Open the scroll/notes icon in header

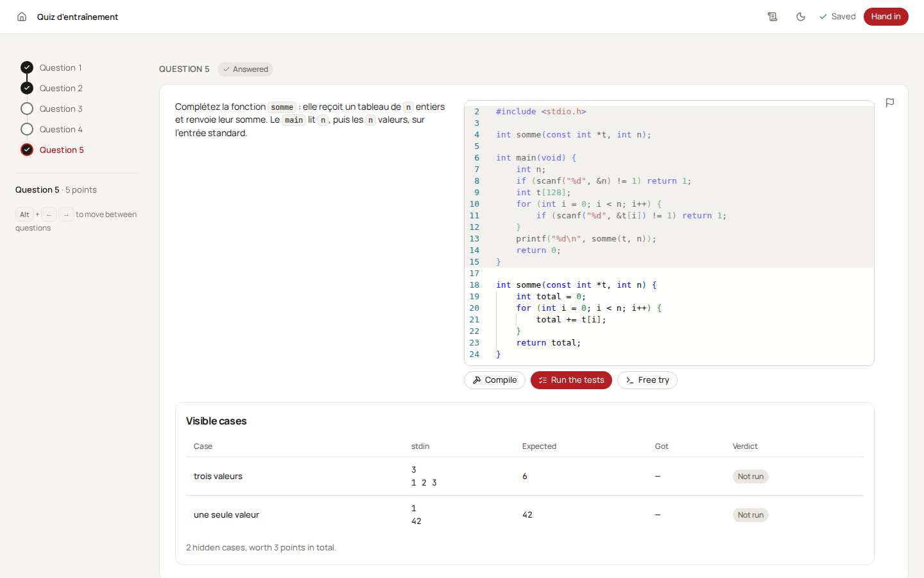point(773,17)
